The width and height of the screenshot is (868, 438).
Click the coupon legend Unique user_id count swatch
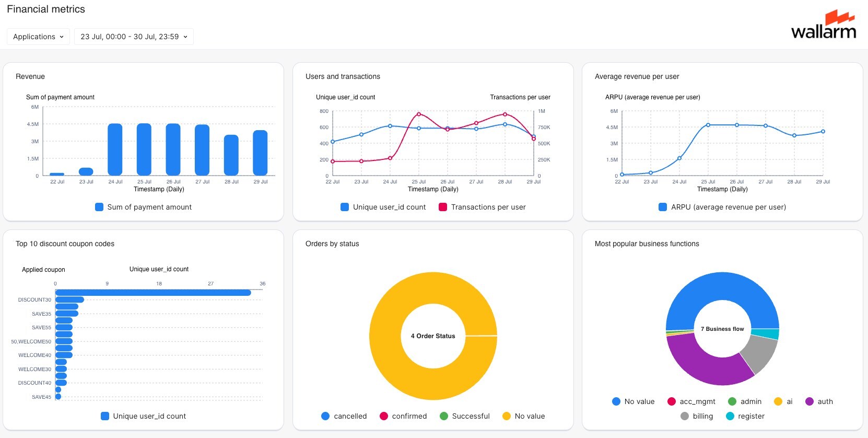pyautogui.click(x=105, y=416)
